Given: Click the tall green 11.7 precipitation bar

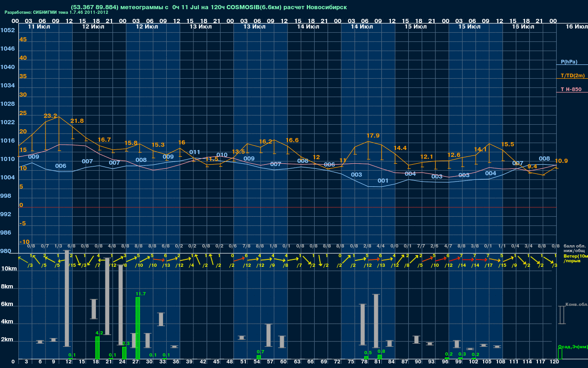Looking at the screenshot, I should click(138, 328).
